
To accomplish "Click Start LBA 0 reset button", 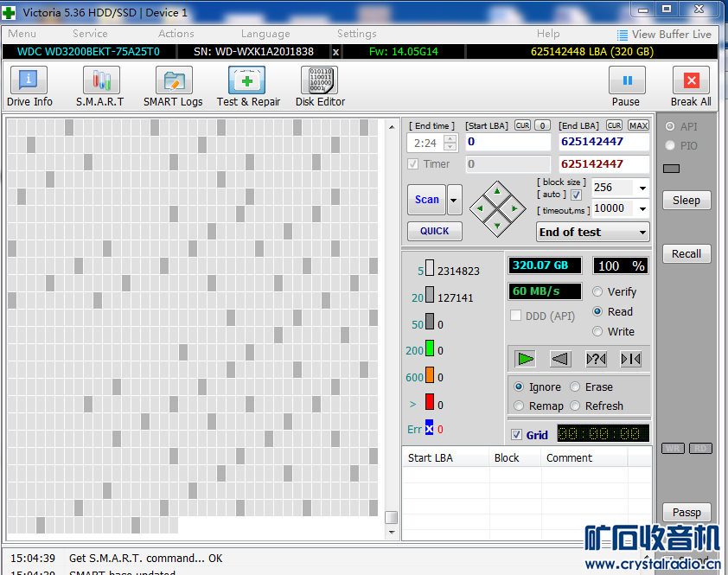I will [x=542, y=125].
